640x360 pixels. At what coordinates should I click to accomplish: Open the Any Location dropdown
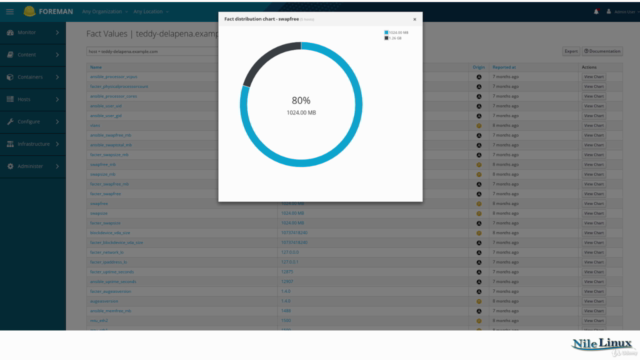(x=151, y=11)
